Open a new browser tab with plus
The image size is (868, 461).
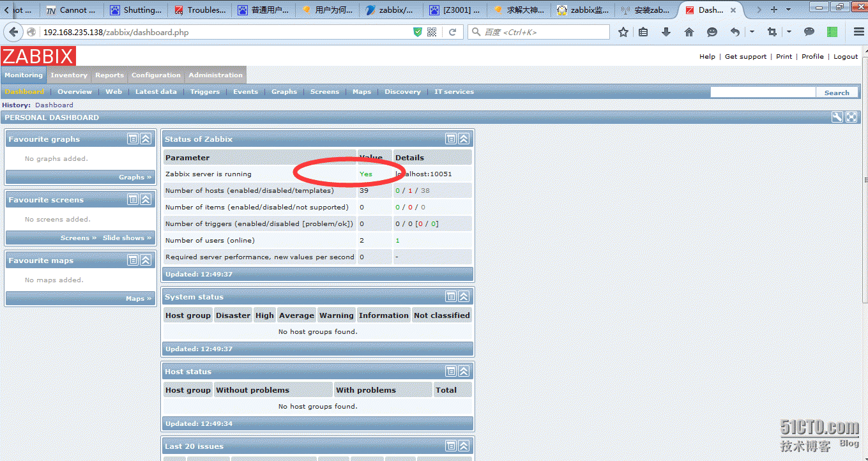[774, 10]
